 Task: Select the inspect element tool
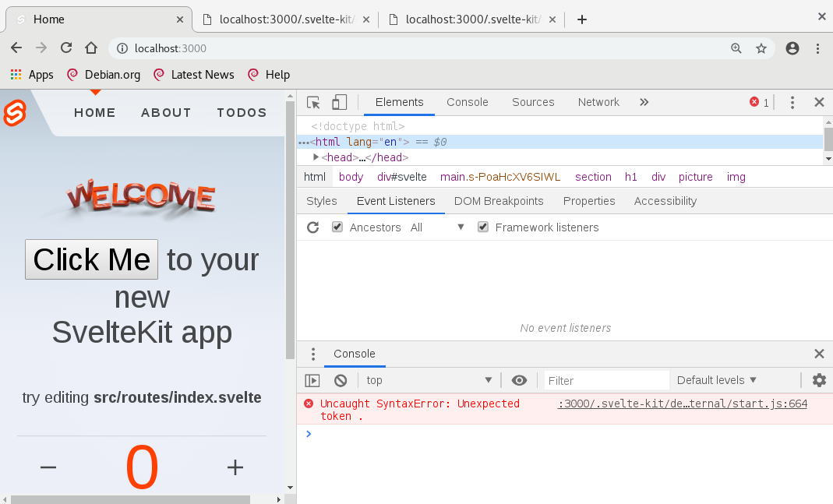pyautogui.click(x=314, y=102)
